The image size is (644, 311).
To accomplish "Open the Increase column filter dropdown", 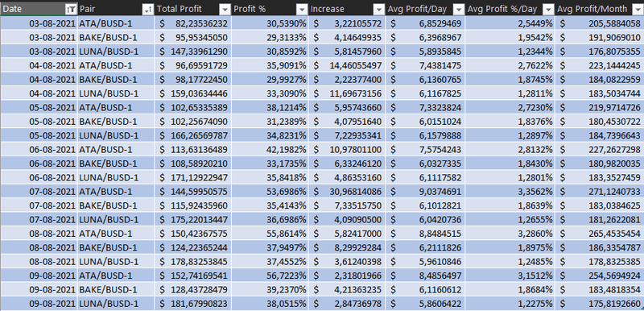I will click(378, 9).
